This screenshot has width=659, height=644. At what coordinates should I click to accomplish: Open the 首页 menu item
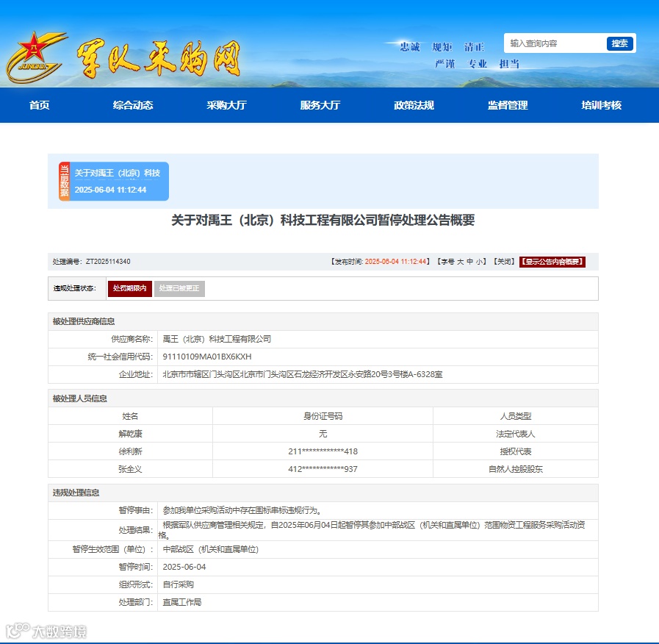tap(38, 105)
